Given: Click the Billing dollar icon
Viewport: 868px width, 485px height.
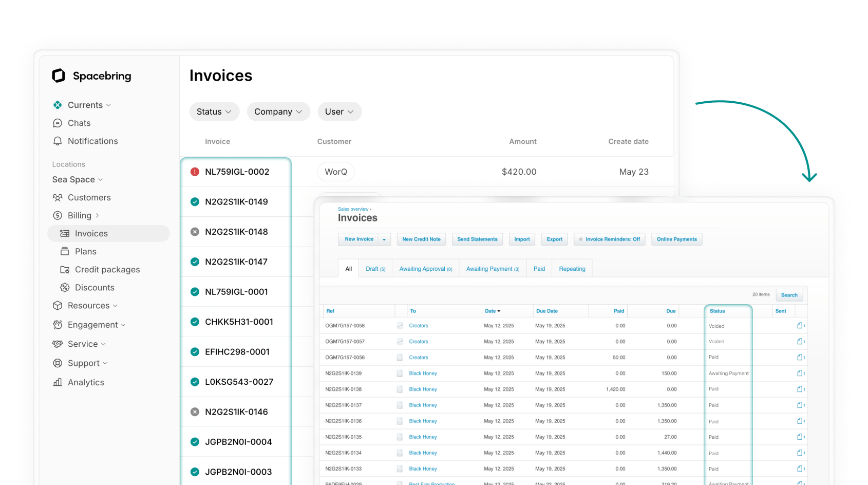Looking at the screenshot, I should pyautogui.click(x=58, y=215).
